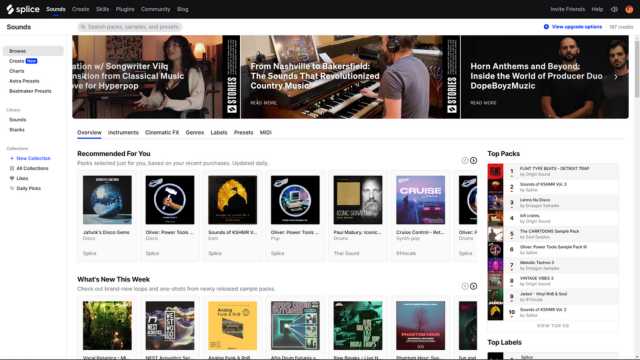640x360 pixels.
Task: Open Skills in top navigation
Action: [102, 9]
